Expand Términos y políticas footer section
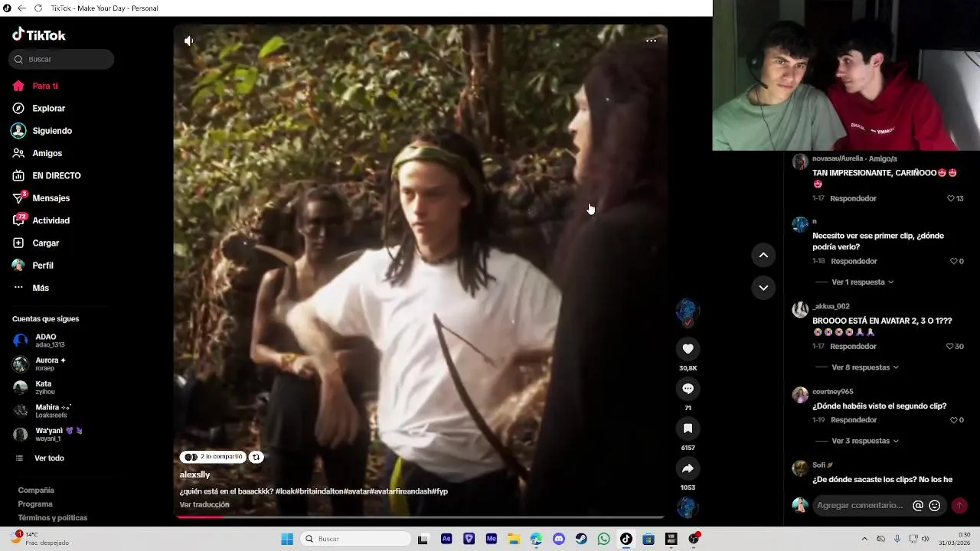980x551 pixels. tap(53, 517)
